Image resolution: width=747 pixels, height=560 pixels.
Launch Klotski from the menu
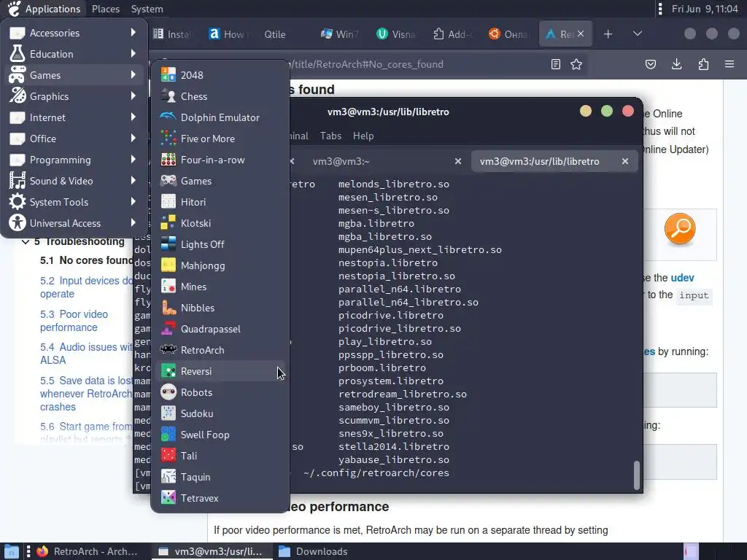click(x=220, y=223)
